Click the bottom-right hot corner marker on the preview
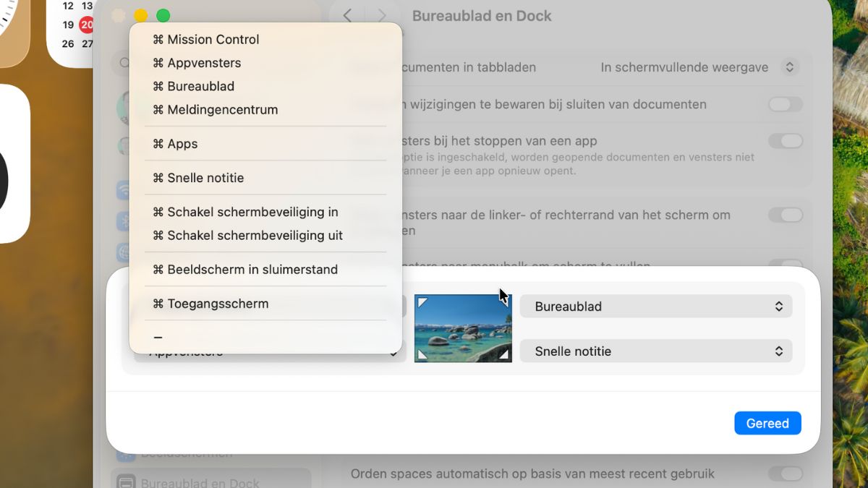 pyautogui.click(x=506, y=354)
